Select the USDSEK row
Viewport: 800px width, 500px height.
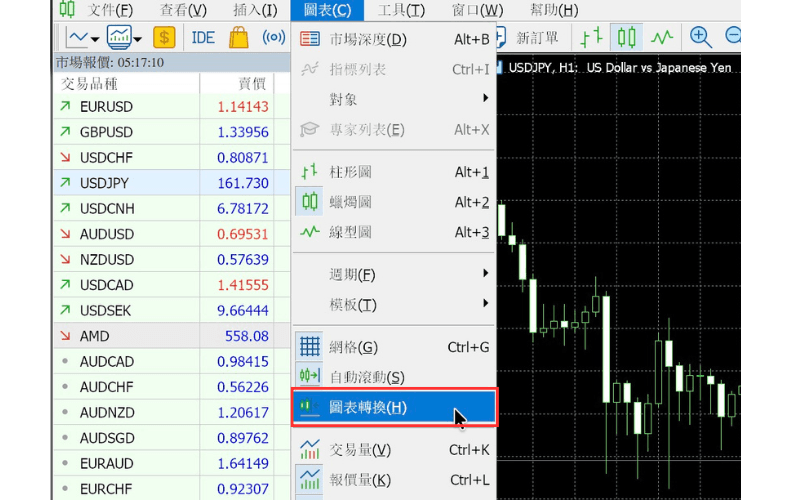172,311
